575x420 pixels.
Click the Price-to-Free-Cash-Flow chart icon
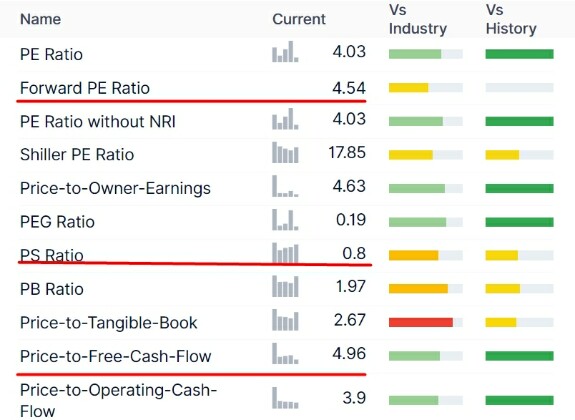pos(285,354)
